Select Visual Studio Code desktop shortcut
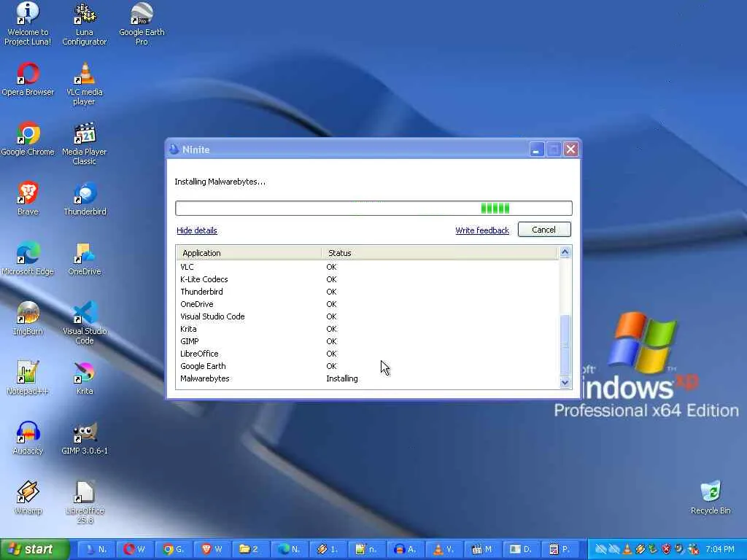The height and width of the screenshot is (560, 747). 85,323
